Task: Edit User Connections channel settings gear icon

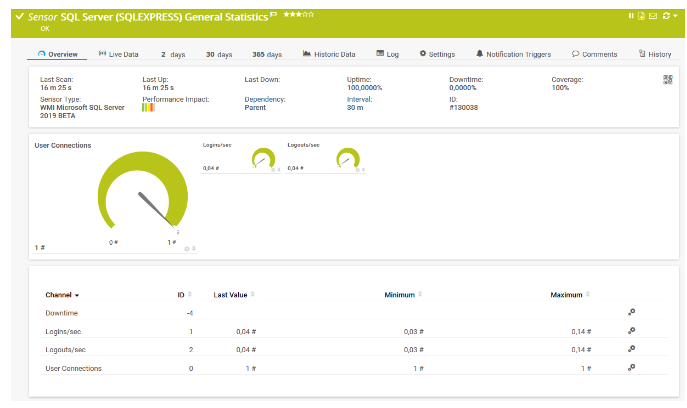Action: pos(631,367)
